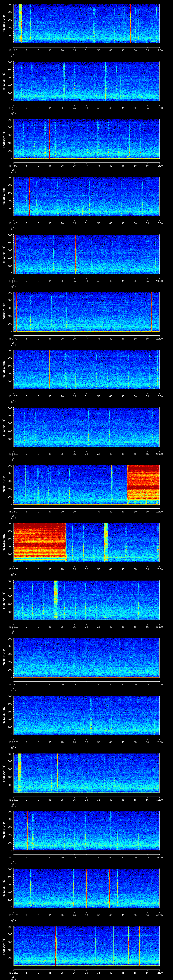Click the red vertical line near 25s in 18:20 spectrogram
This screenshot has height=980, width=173.
coord(75,254)
